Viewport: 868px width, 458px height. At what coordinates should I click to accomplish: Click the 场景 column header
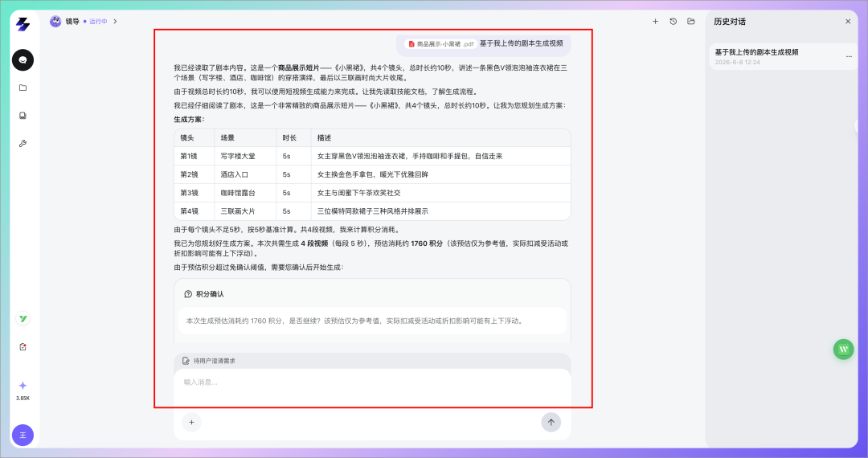[x=245, y=137]
